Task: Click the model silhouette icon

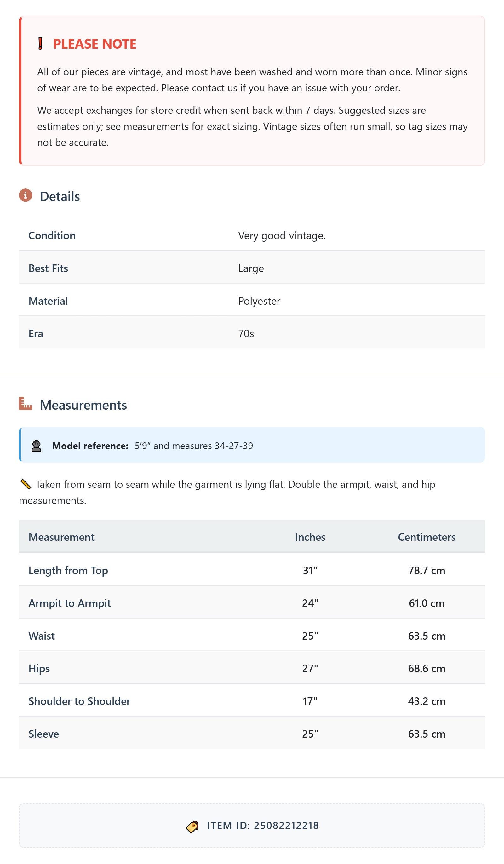Action: 36,446
